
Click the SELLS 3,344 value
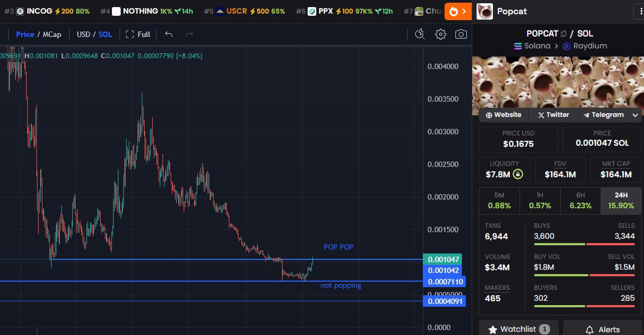(x=624, y=237)
